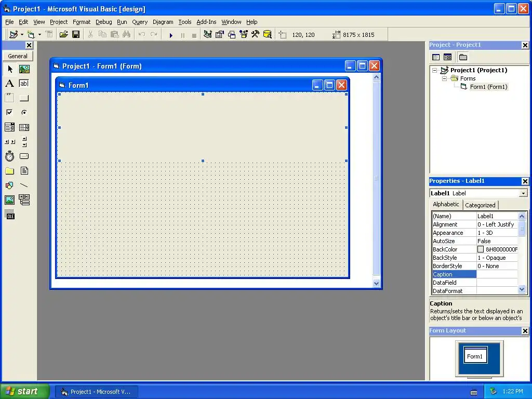Select the VScrollBar control tool
The width and height of the screenshot is (532, 399).
click(24, 142)
